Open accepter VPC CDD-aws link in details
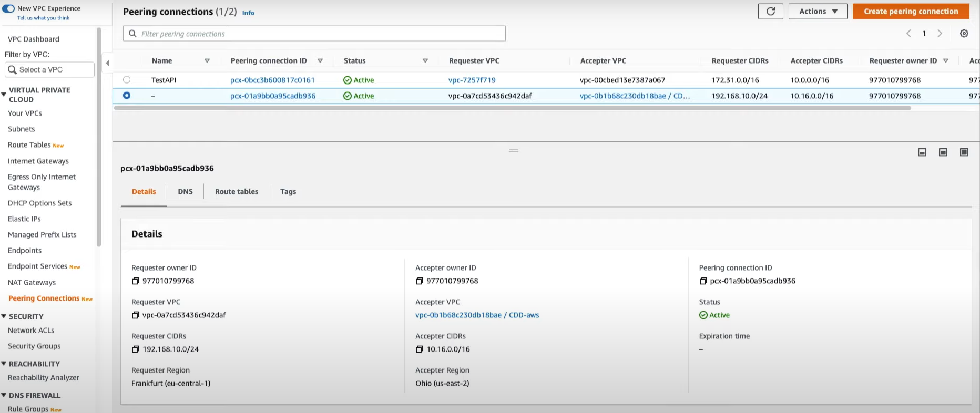 tap(477, 315)
